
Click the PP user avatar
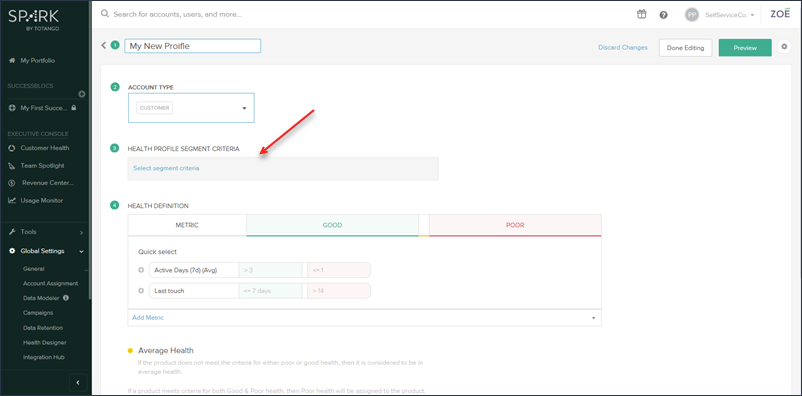(692, 15)
